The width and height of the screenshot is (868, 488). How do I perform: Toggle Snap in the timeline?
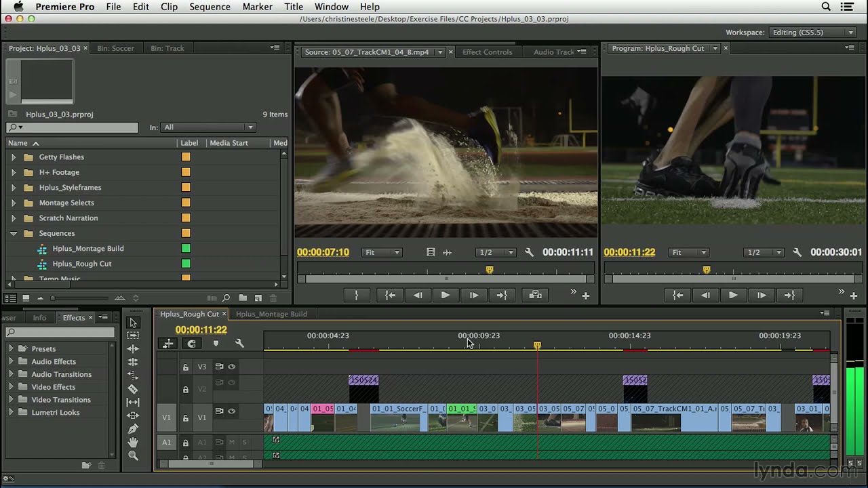191,344
